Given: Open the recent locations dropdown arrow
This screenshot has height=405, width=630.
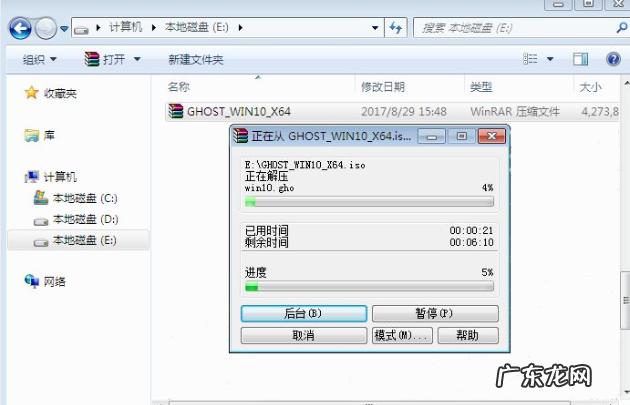Looking at the screenshot, I should 64,29.
